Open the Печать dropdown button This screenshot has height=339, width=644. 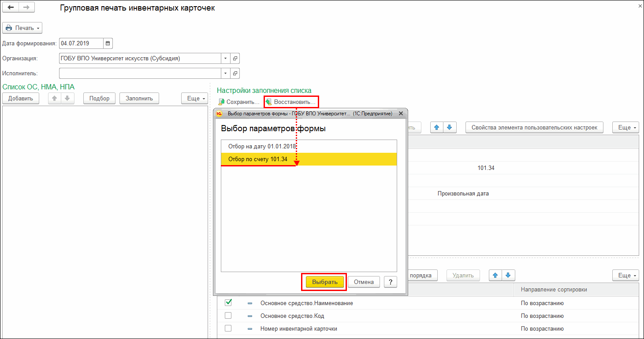point(22,28)
